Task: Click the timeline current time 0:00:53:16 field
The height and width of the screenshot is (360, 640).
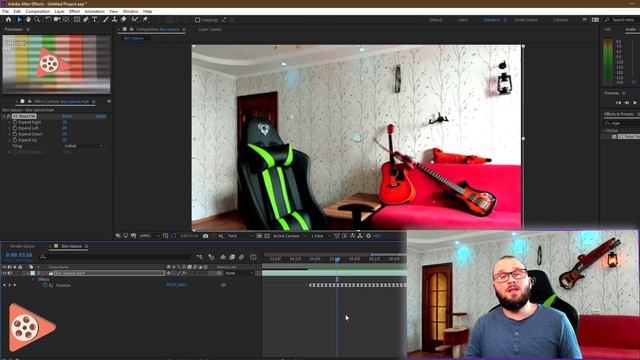Action: point(19,255)
